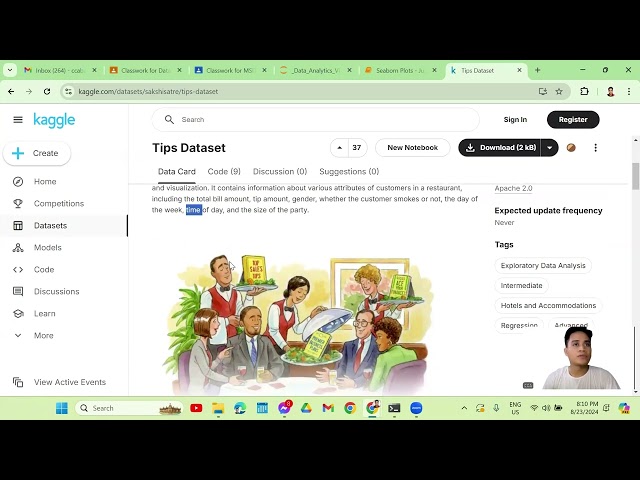This screenshot has height=480, width=640.
Task: Focus the Kaggle search field
Action: click(x=316, y=120)
